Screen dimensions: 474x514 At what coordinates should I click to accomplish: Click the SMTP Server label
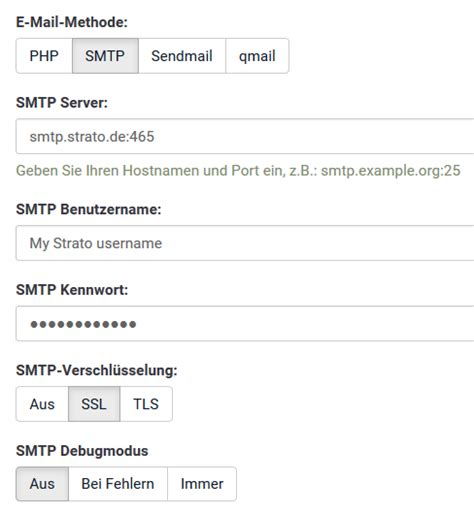pyautogui.click(x=62, y=103)
